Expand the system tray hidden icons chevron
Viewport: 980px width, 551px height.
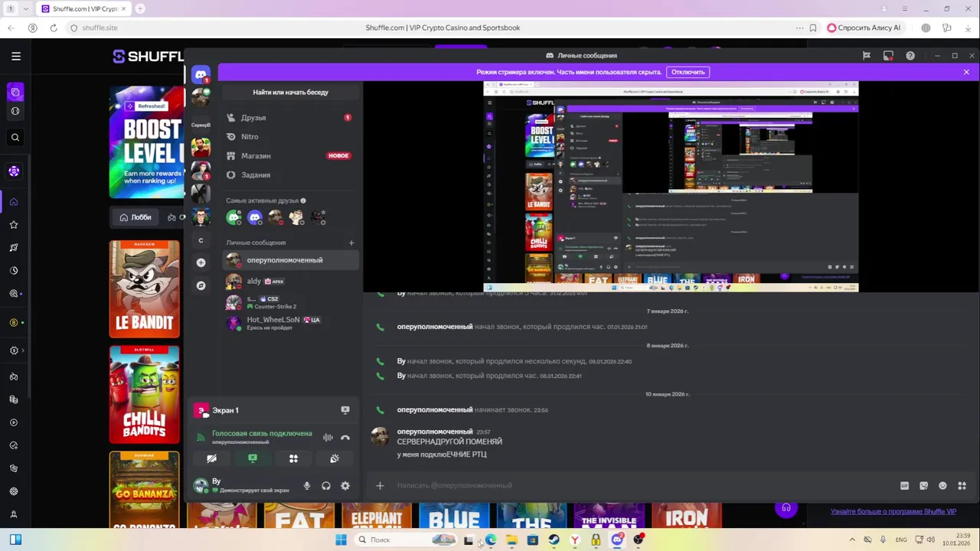851,540
